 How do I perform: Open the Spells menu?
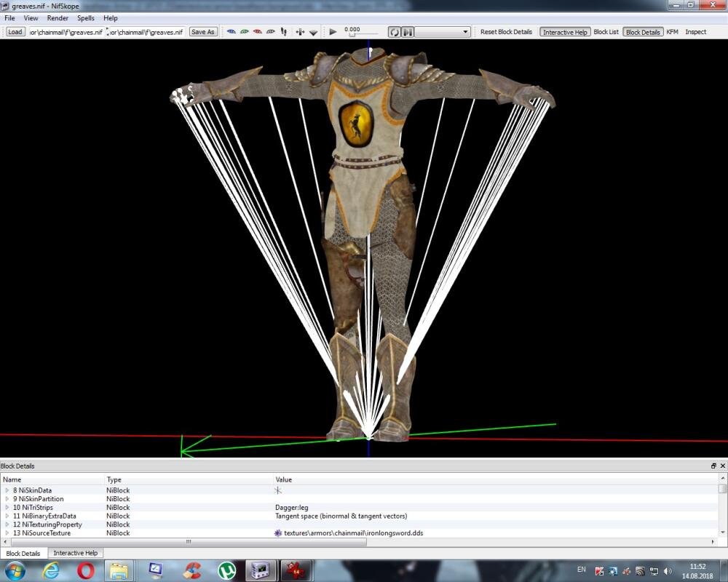point(85,18)
